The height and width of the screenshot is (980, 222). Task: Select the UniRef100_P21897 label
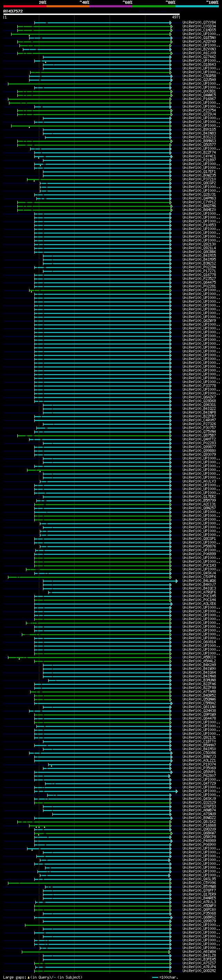199,160
